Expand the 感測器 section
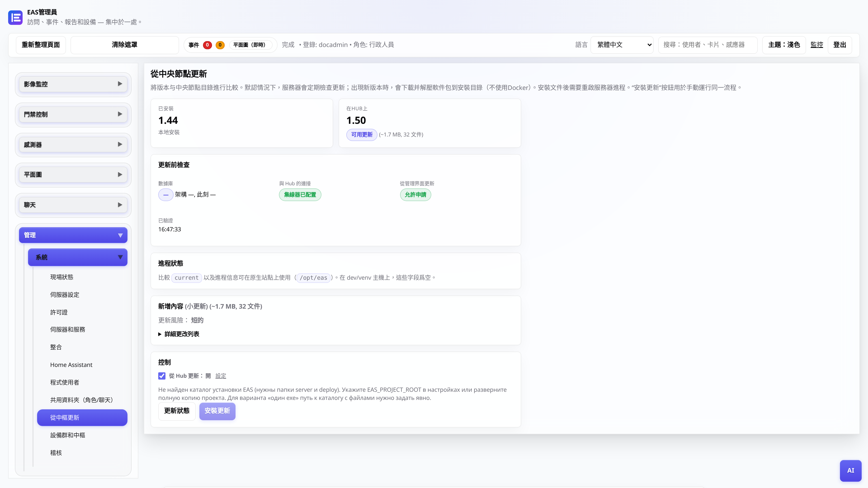 point(73,145)
